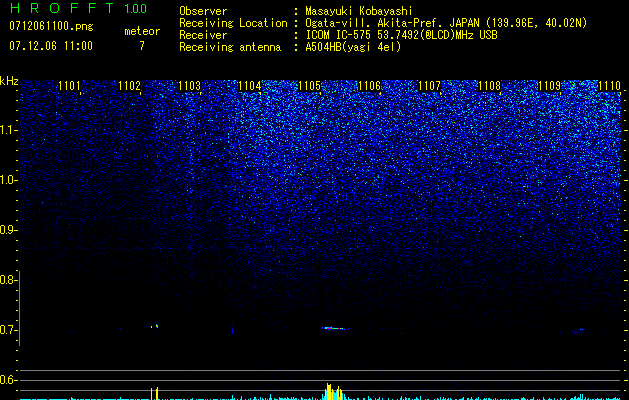The height and width of the screenshot is (400, 629).
Task: Click the 1110 time marker
Action: [x=609, y=86]
